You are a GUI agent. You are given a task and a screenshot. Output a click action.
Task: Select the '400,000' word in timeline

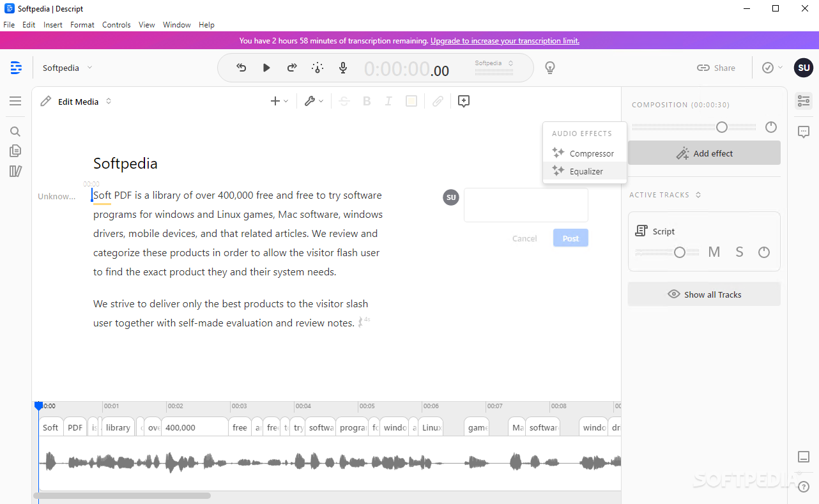(x=194, y=427)
